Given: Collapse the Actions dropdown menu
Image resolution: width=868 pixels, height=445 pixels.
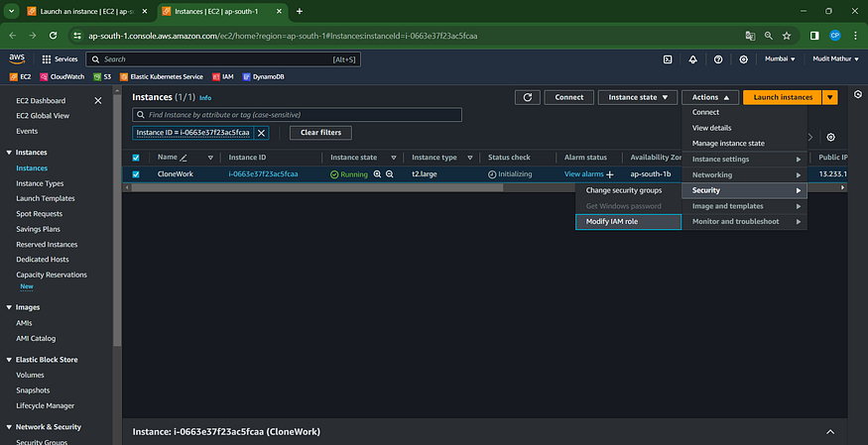Looking at the screenshot, I should (x=710, y=97).
